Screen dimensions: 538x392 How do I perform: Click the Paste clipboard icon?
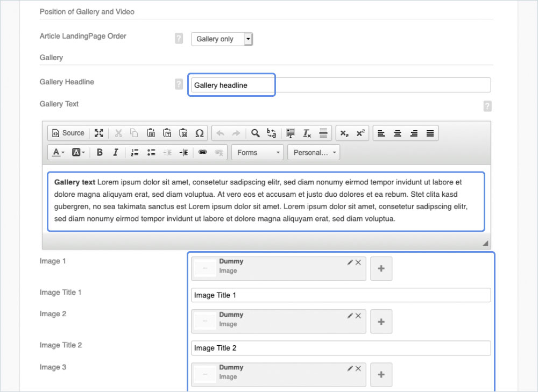151,133
